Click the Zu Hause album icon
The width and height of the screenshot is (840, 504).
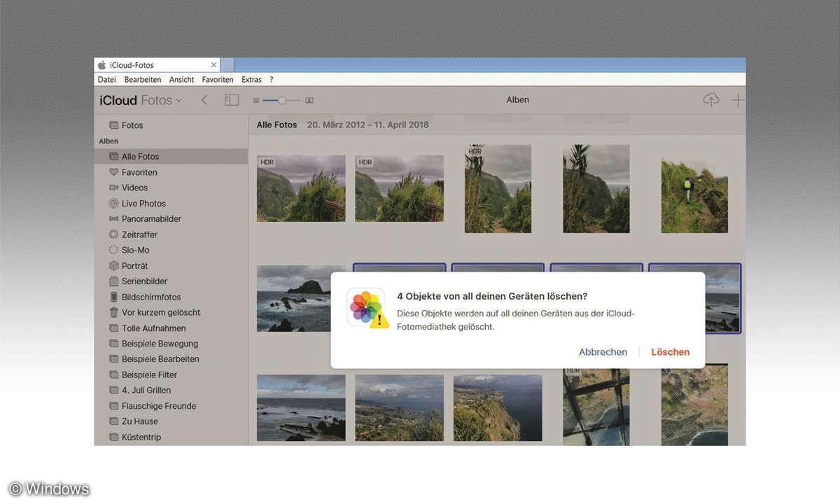[x=113, y=421]
